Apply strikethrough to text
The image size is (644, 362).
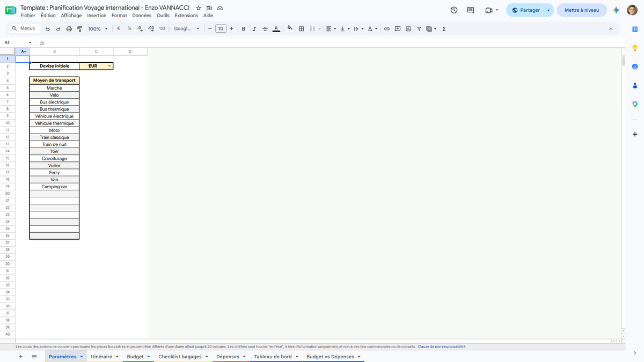[265, 29]
